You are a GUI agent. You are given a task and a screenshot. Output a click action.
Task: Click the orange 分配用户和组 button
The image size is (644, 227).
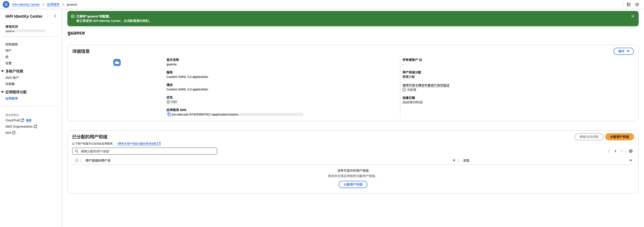click(x=619, y=137)
